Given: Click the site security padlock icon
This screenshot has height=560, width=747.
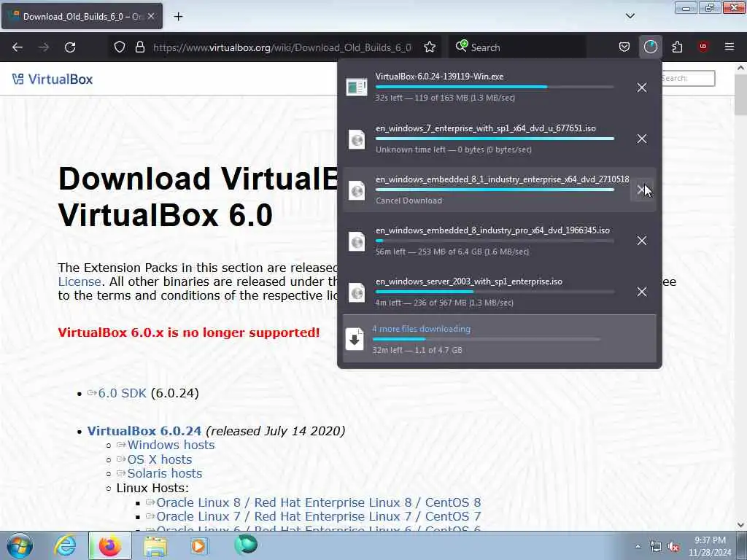Looking at the screenshot, I should point(139,47).
